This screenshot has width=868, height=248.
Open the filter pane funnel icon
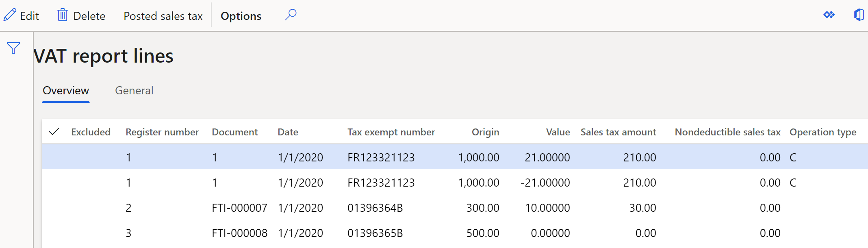point(13,48)
